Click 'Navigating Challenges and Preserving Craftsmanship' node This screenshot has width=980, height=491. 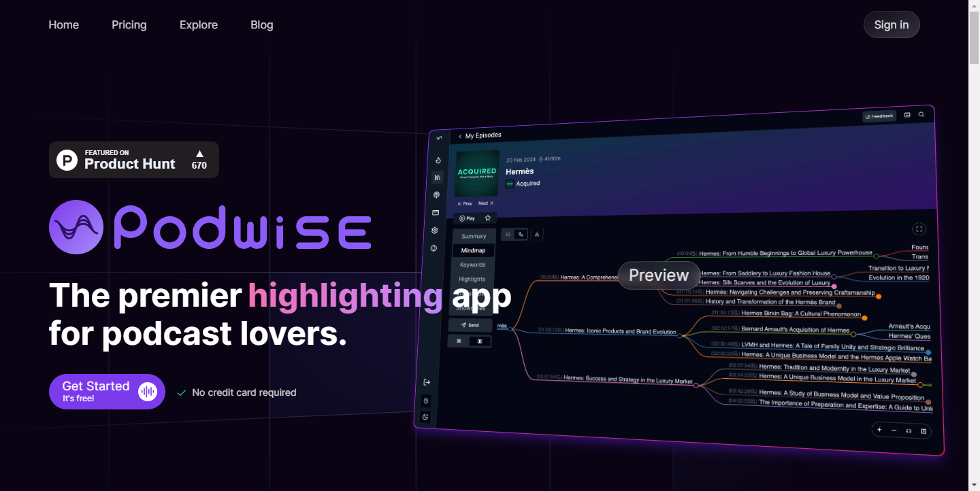tap(790, 292)
